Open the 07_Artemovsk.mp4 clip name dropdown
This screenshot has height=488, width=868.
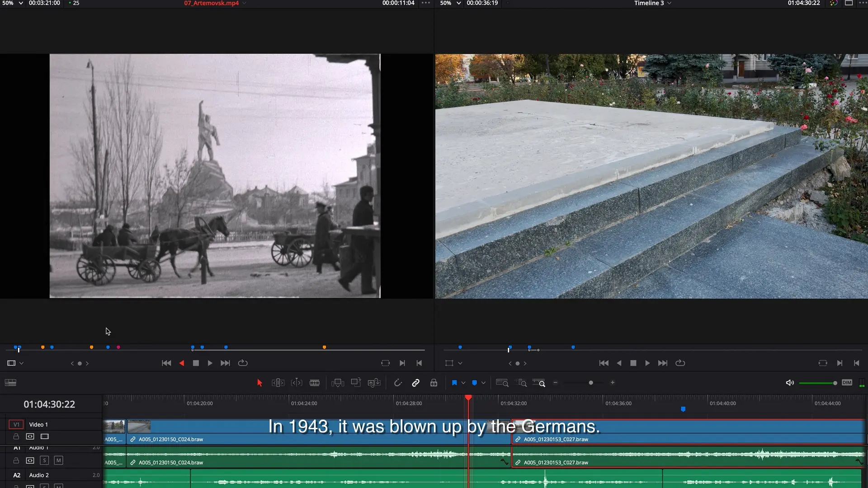245,3
